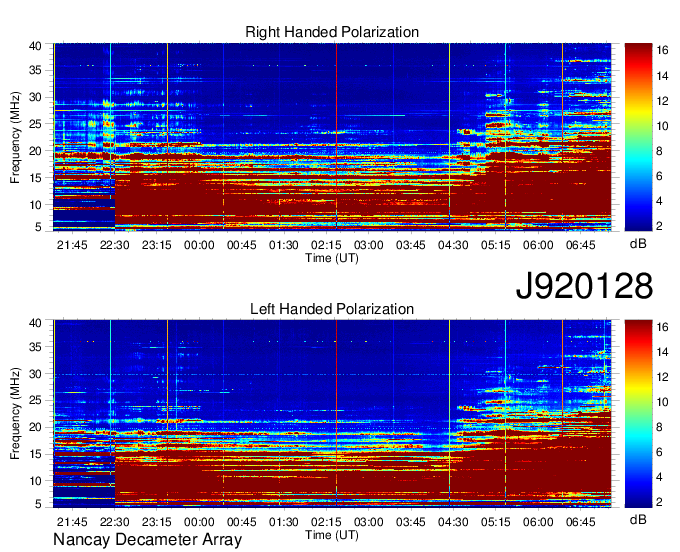Screen dimensions: 680x552
Task: Click the 5 MHz tick on bottom plot
Action: click(x=38, y=504)
